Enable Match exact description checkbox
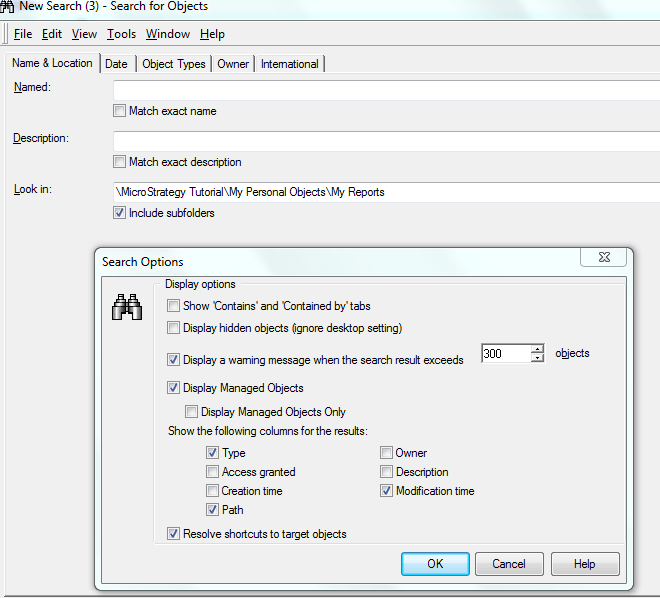Viewport: 660px width, 598px height. coord(119,162)
